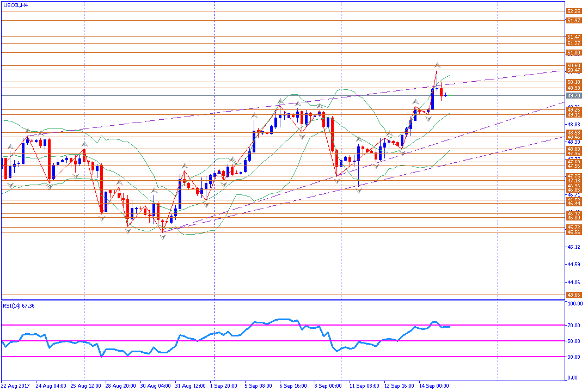Click the 45.56 support level label
The image size is (588, 392).
[x=573, y=232]
